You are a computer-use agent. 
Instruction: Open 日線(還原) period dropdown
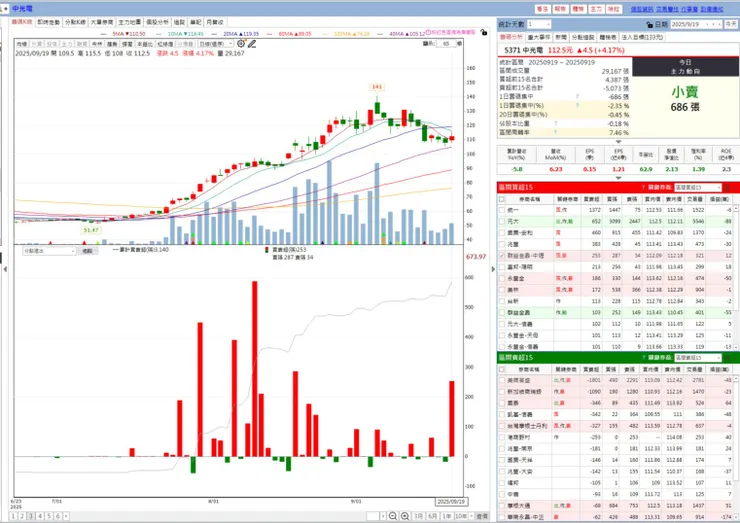tap(216, 44)
